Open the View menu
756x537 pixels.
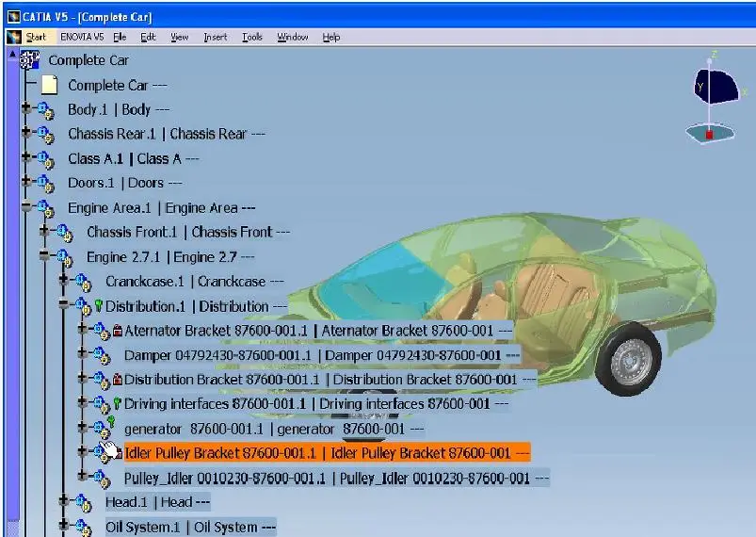pos(180,37)
